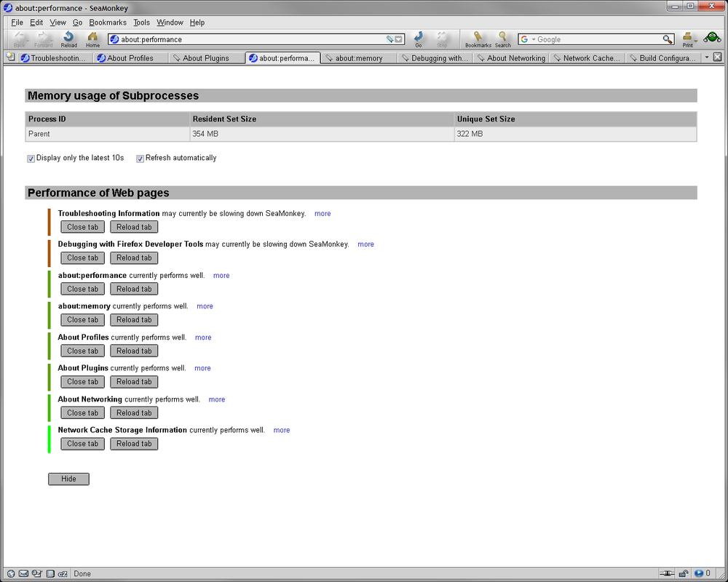728x582 pixels.
Task: Click the bookmark tag icon in address bar
Action: 389,39
